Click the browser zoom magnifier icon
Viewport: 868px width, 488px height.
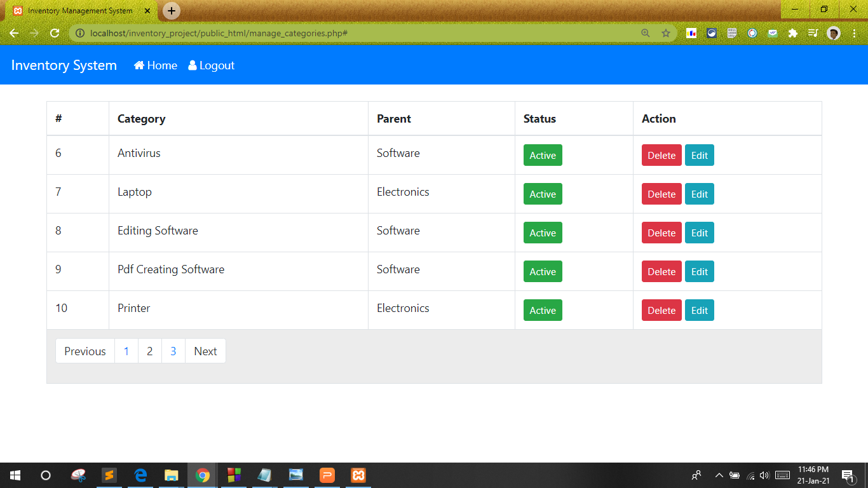coord(646,32)
